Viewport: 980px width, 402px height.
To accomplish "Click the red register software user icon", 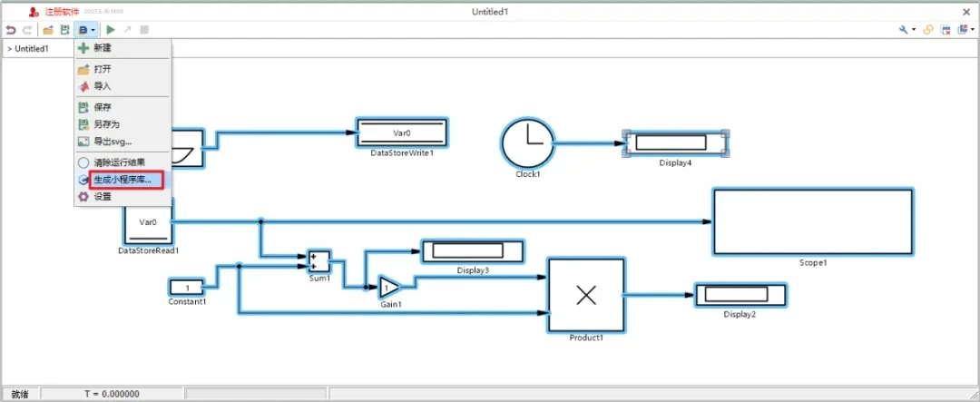I will pos(33,12).
